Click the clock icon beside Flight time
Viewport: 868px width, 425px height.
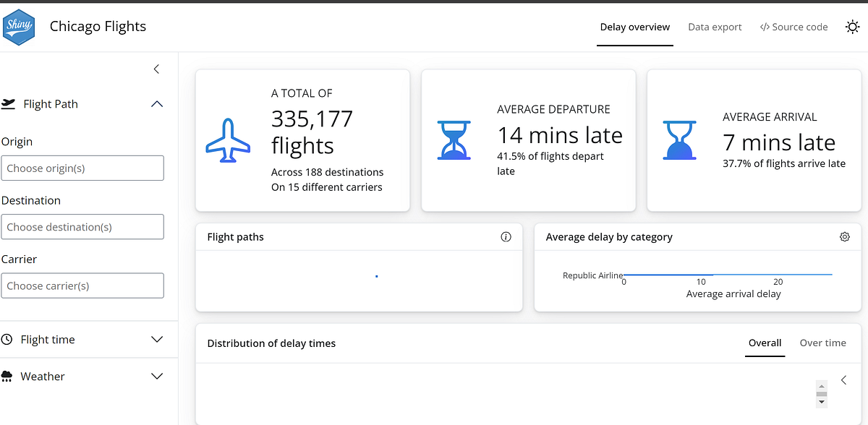[x=7, y=339]
